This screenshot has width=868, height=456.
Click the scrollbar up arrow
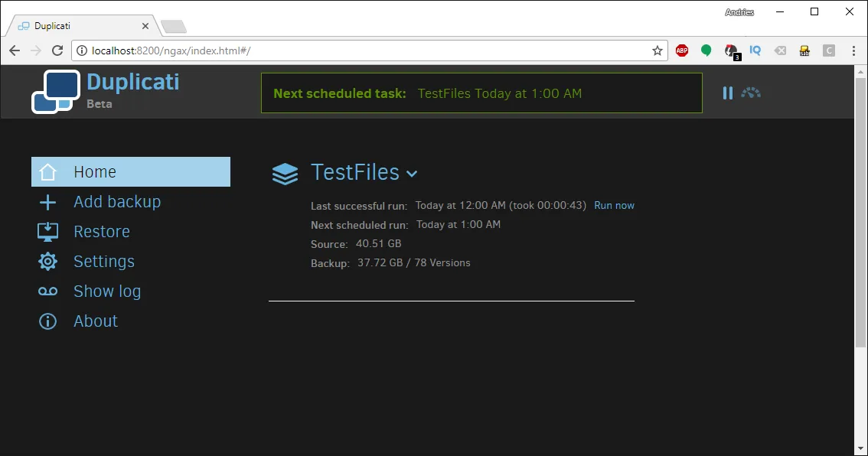(x=860, y=72)
